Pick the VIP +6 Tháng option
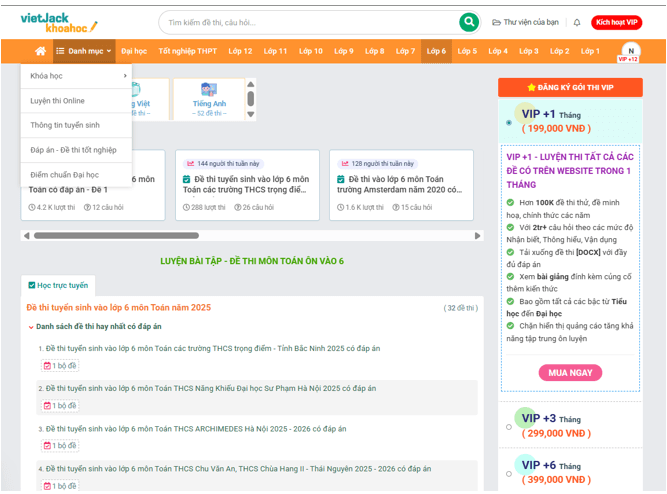Viewport: 667px width, 494px height. [509, 474]
